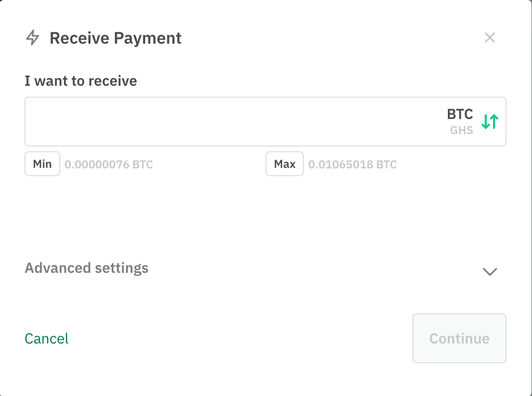Image resolution: width=532 pixels, height=396 pixels.
Task: Open the Advanced settings section label
Action: pyautogui.click(x=87, y=268)
